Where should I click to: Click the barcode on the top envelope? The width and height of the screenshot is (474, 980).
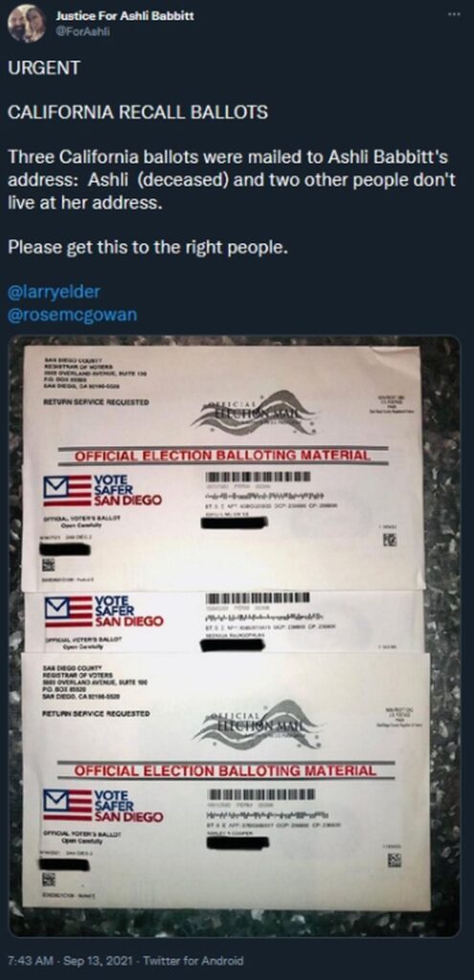pyautogui.click(x=257, y=477)
